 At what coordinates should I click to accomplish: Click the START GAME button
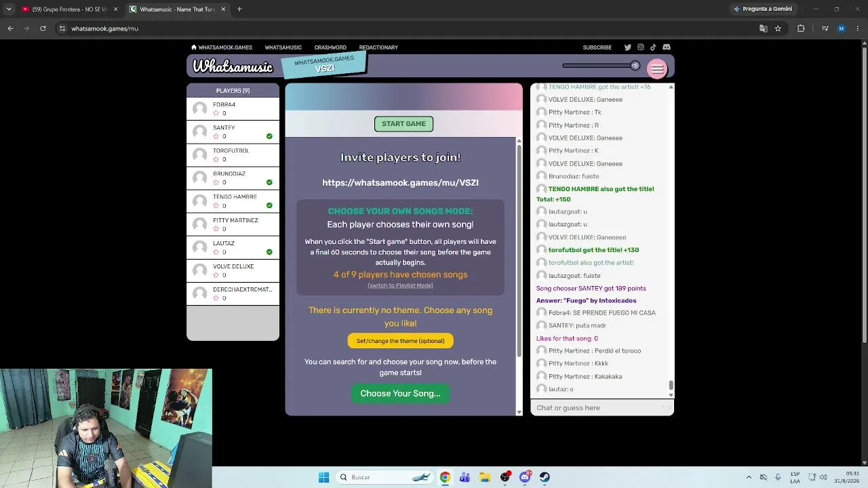[x=403, y=124]
